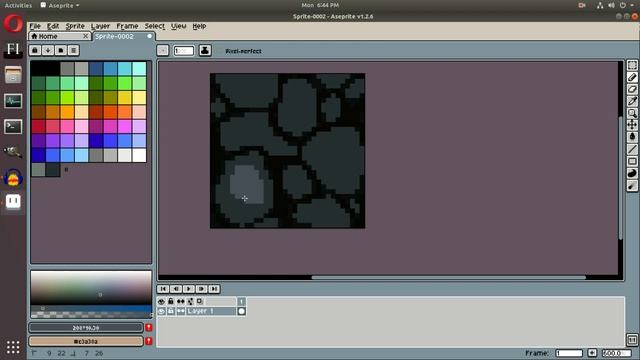Click the foreground color button
Screen dimensions: 640x360
pos(86,328)
